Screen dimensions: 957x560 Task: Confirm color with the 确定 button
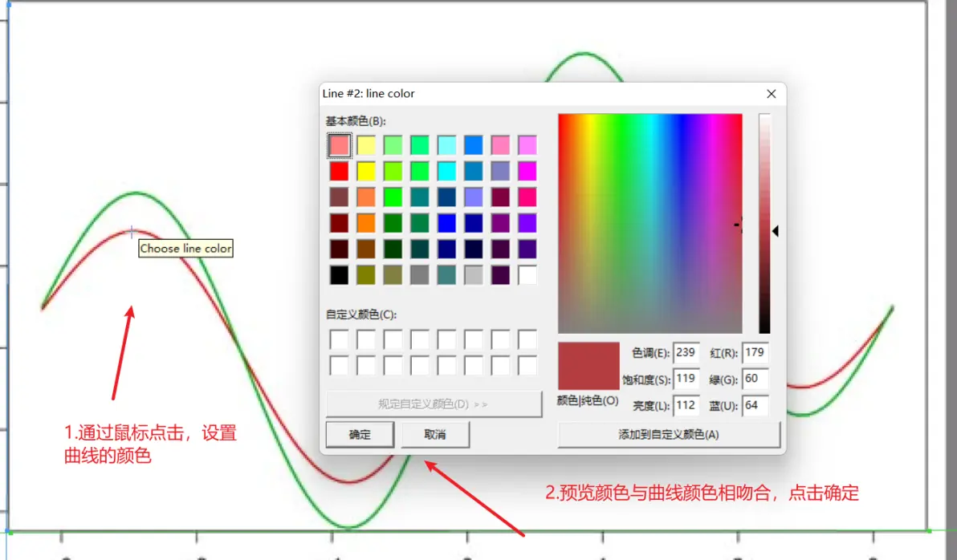tap(360, 434)
